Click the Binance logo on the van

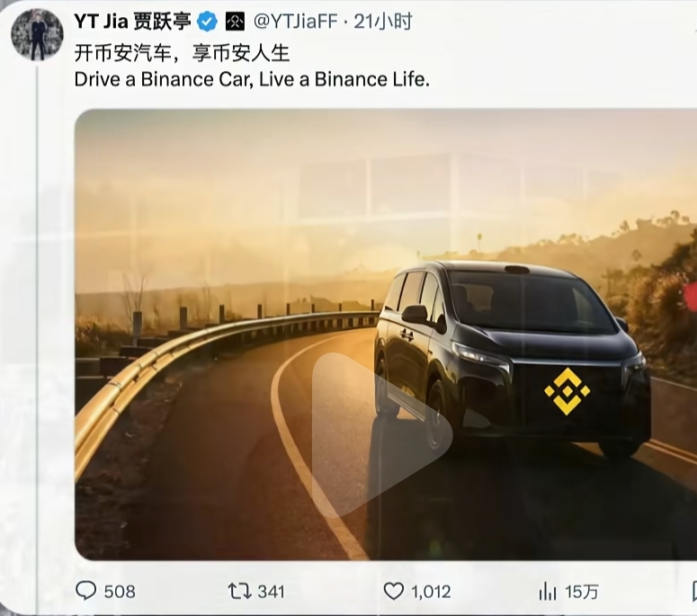coord(567,391)
